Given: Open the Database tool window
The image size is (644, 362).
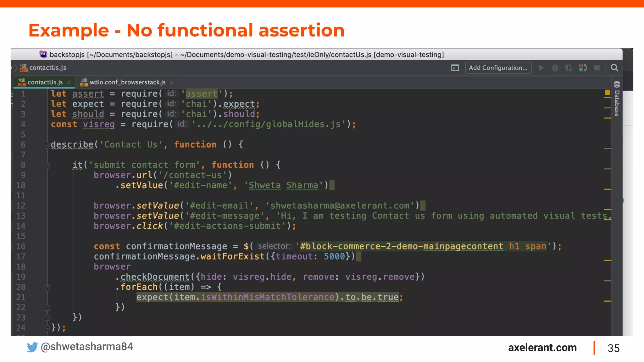Looking at the screenshot, I should tap(617, 99).
